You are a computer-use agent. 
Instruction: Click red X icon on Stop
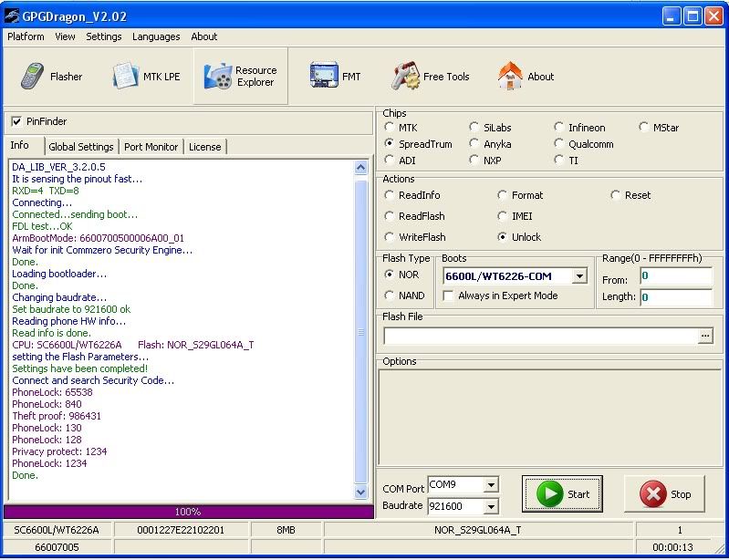pyautogui.click(x=652, y=494)
